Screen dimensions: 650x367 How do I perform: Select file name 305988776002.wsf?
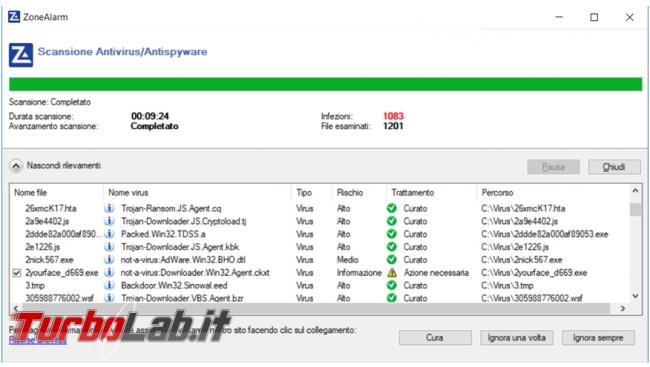59,298
